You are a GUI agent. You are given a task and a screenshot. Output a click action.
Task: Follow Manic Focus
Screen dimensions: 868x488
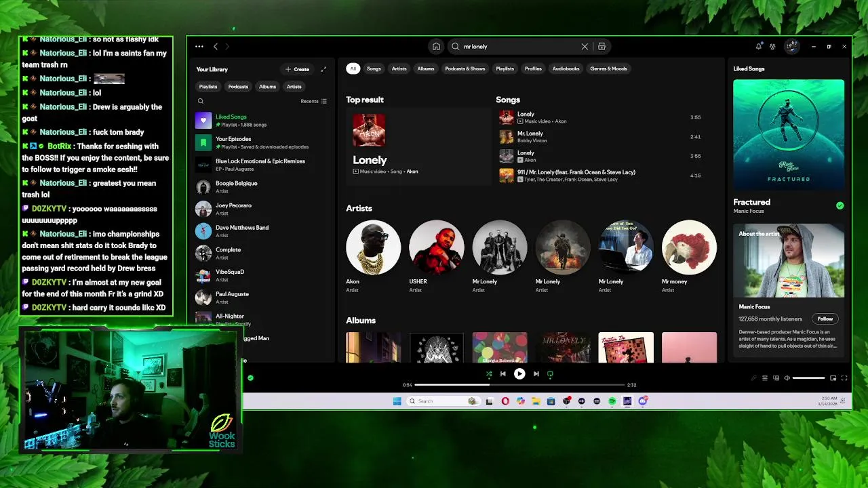825,319
